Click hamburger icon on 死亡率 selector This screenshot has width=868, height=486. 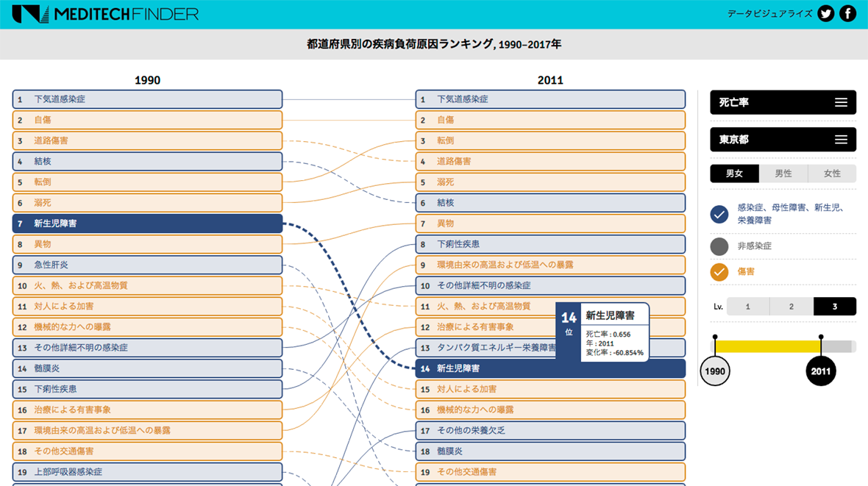pyautogui.click(x=841, y=103)
